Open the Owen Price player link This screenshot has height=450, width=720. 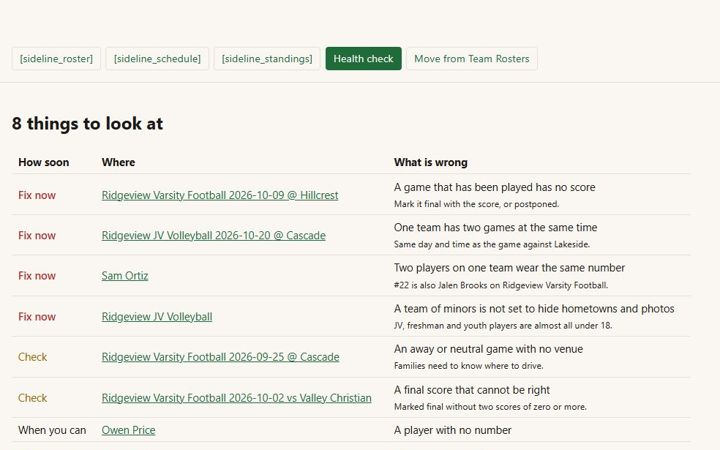point(129,430)
